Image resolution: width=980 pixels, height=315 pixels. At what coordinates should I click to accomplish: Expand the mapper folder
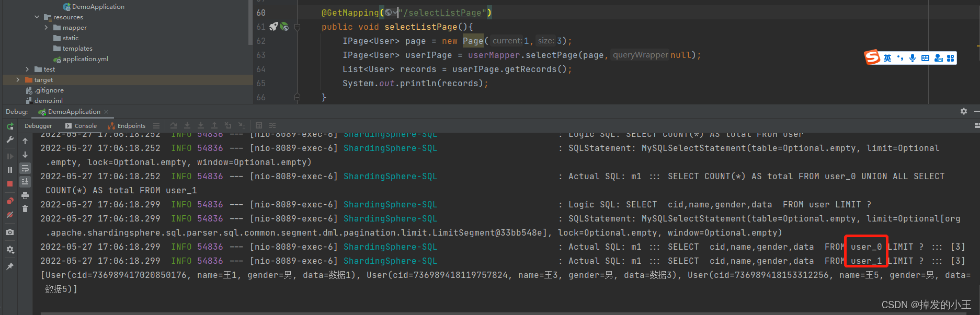[x=46, y=28]
